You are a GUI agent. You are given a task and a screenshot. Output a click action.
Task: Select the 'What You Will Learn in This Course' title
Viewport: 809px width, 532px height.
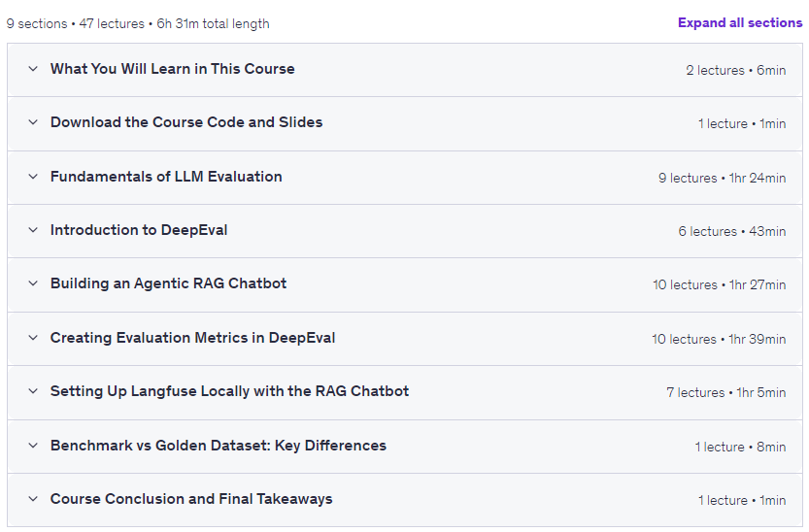pos(172,69)
